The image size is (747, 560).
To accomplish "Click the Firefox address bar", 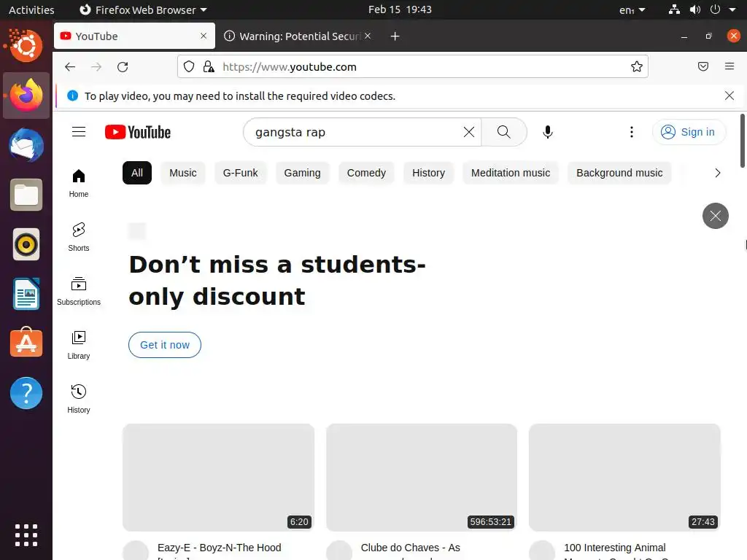I will click(x=413, y=66).
